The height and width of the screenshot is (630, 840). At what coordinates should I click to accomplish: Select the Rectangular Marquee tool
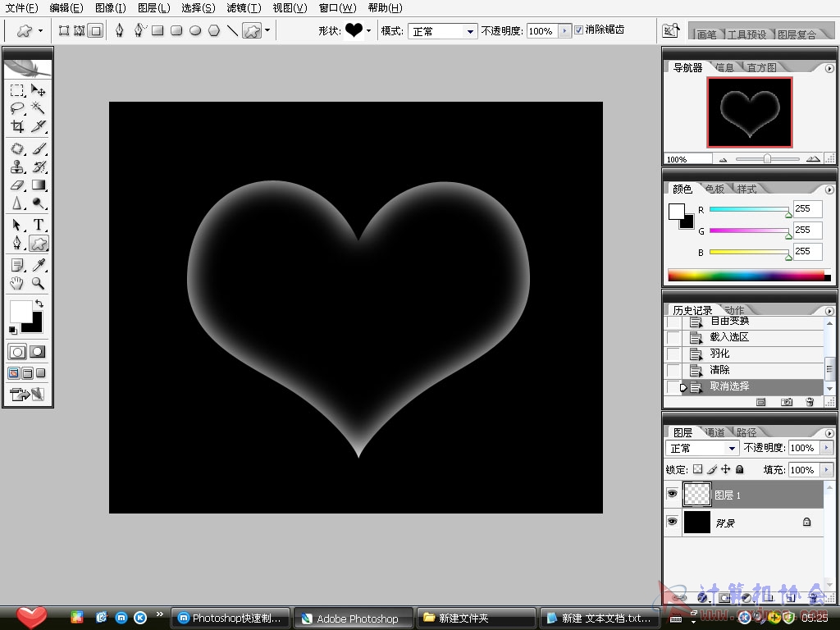(x=17, y=90)
